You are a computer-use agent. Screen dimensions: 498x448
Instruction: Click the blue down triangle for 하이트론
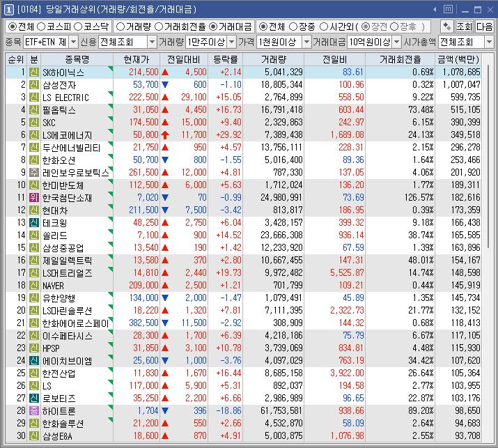(x=165, y=410)
